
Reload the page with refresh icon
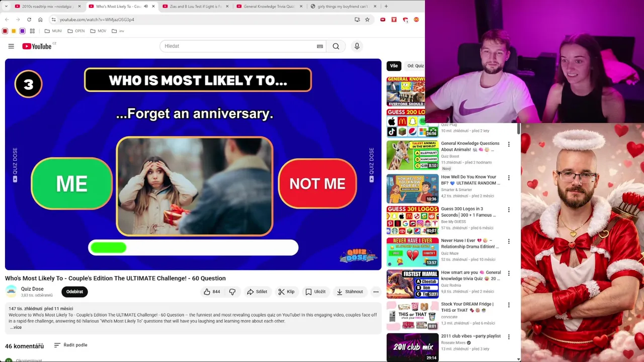pyautogui.click(x=29, y=20)
